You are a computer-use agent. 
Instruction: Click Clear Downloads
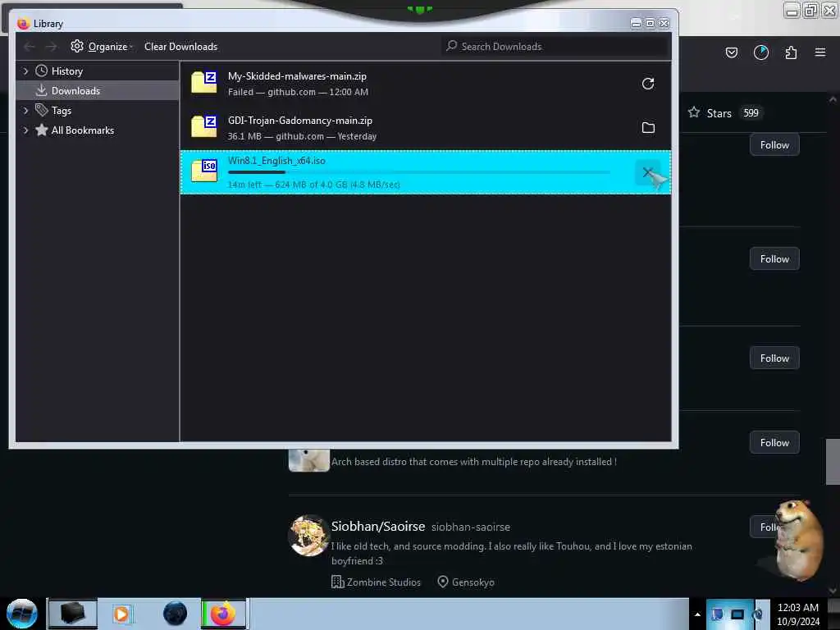[180, 47]
